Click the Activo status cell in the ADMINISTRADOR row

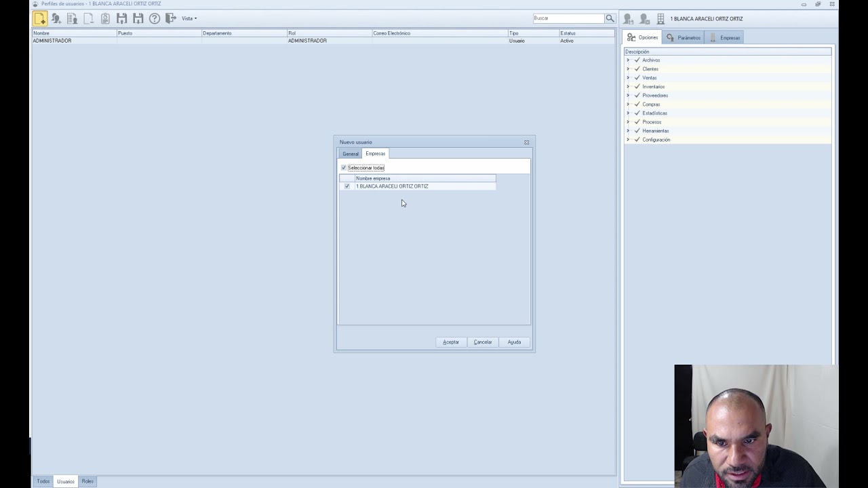[x=587, y=41]
